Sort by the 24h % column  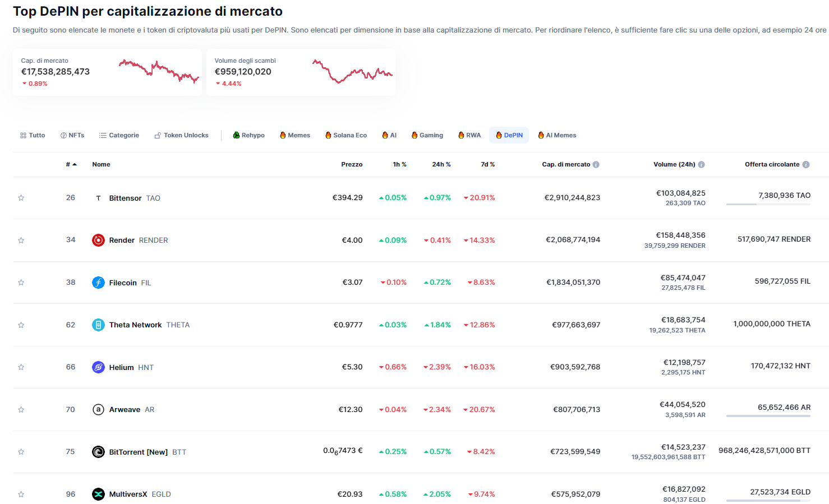click(x=441, y=164)
